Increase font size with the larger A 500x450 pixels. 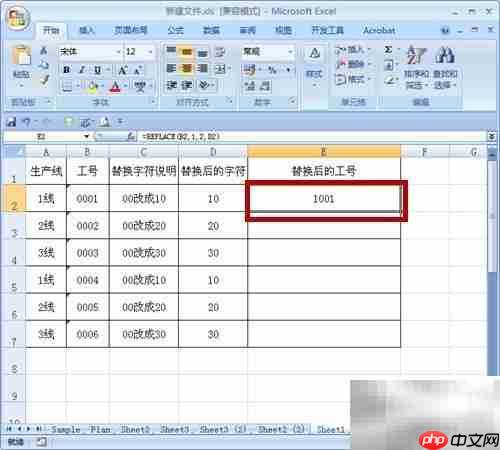pos(122,70)
